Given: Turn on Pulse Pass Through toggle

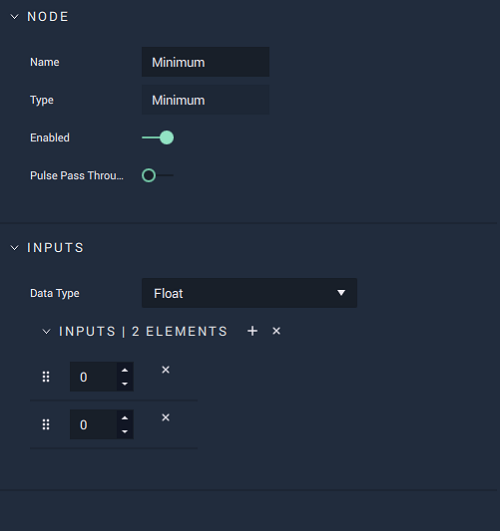Looking at the screenshot, I should point(158,175).
